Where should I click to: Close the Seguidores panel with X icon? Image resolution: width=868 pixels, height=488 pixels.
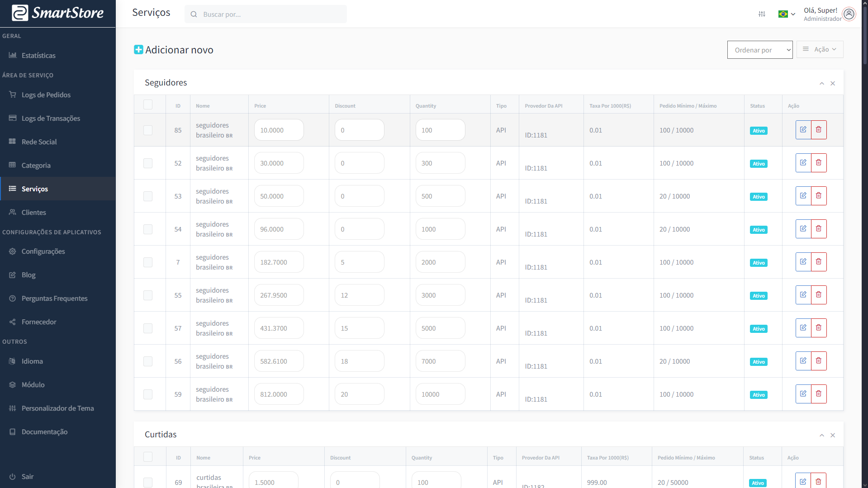(833, 83)
